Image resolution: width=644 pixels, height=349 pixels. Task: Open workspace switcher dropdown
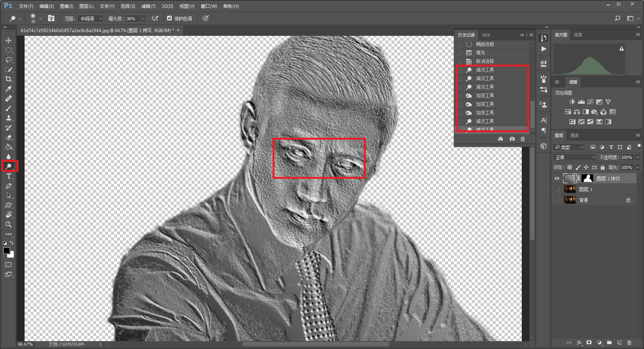(632, 18)
